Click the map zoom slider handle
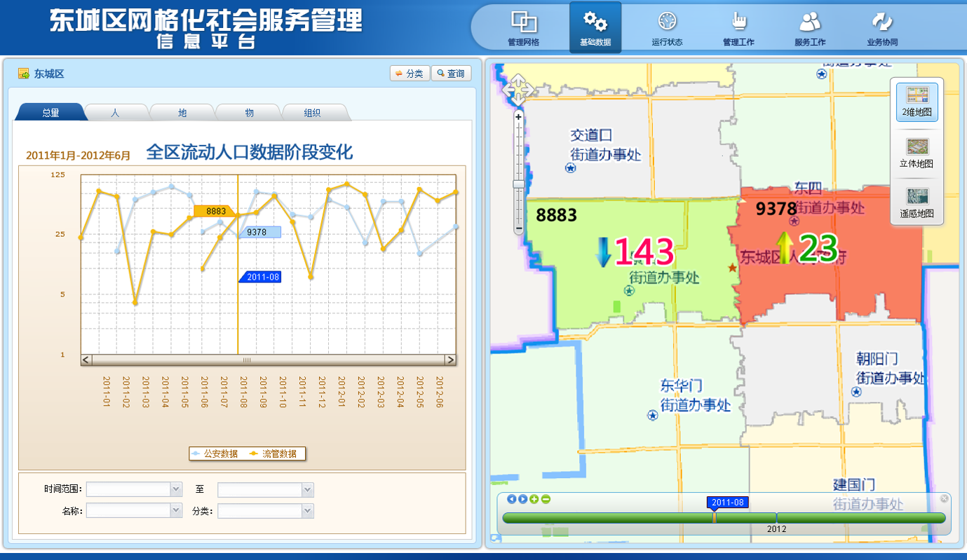The width and height of the screenshot is (967, 560). point(519,184)
